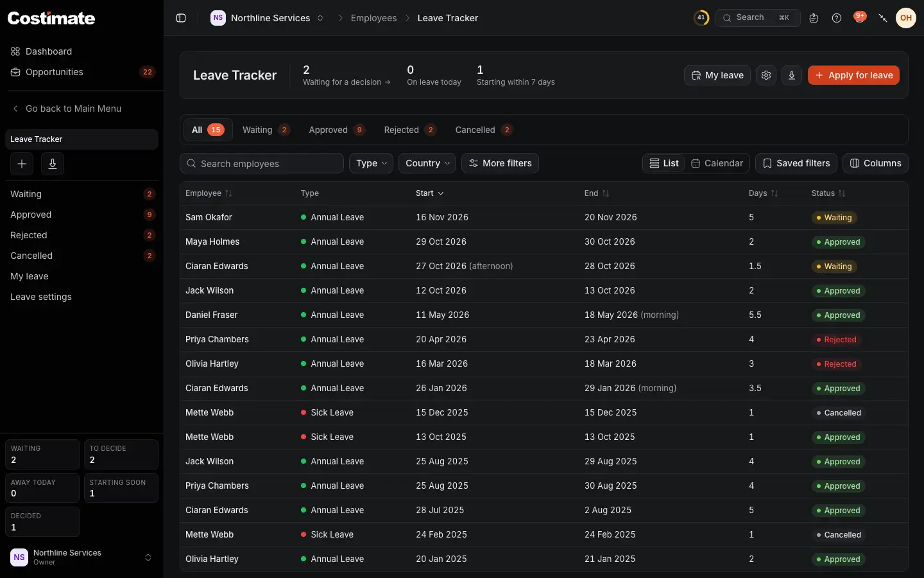Open Sam Okafor's leave row

pyautogui.click(x=544, y=217)
